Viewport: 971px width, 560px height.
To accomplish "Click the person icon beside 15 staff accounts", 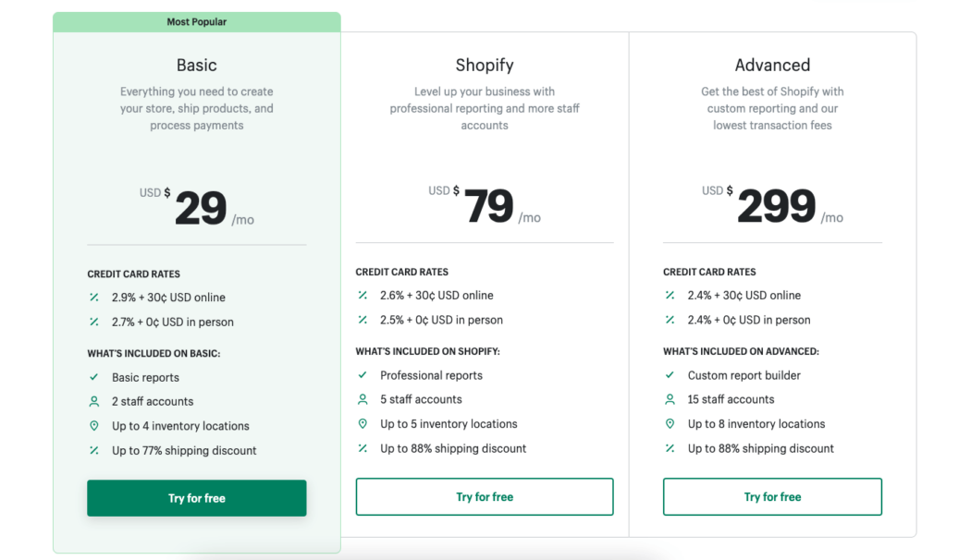I will coord(670,400).
